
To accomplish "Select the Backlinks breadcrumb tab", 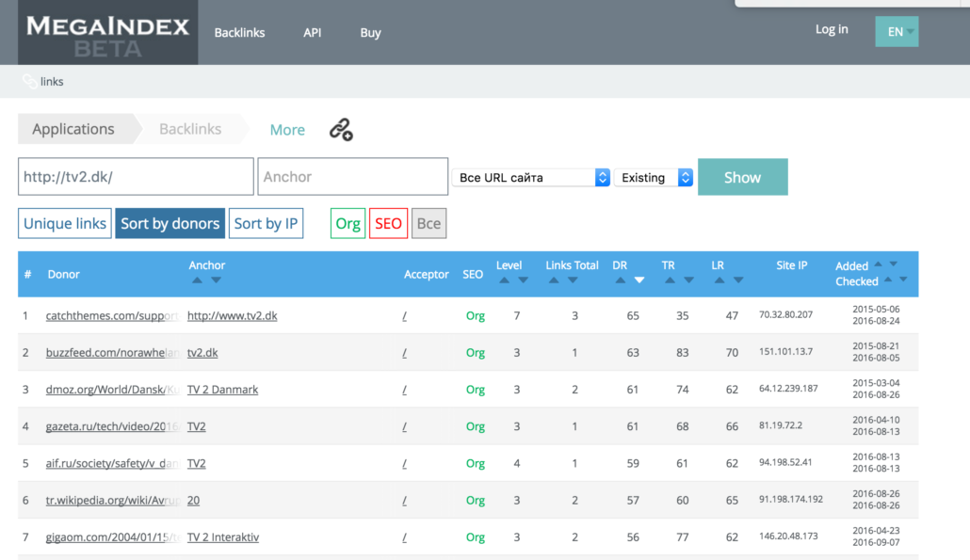I will tap(190, 129).
